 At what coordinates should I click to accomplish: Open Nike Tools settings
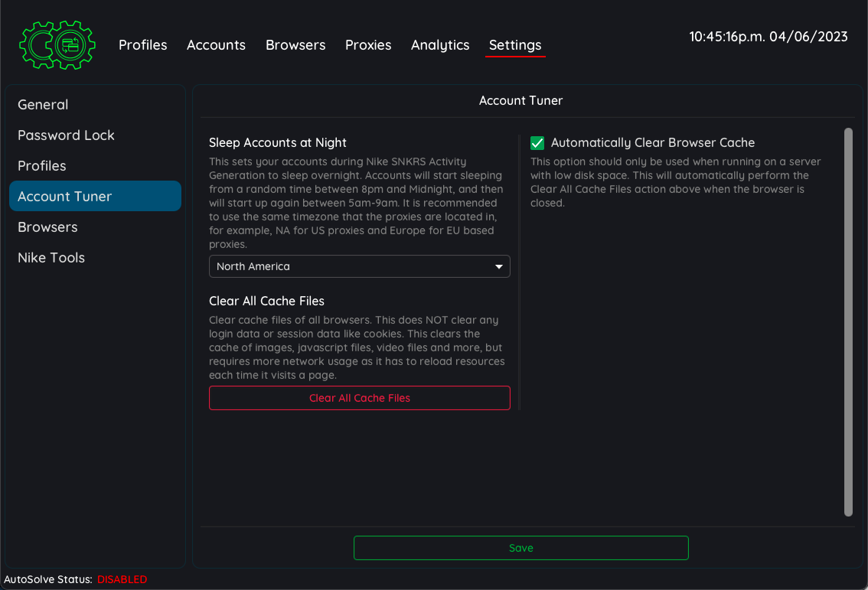click(x=95, y=257)
